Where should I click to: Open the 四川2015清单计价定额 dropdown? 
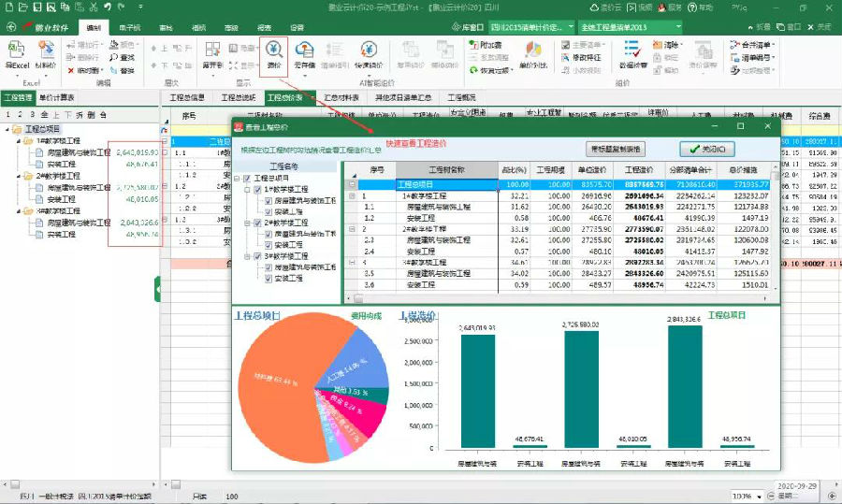(570, 28)
